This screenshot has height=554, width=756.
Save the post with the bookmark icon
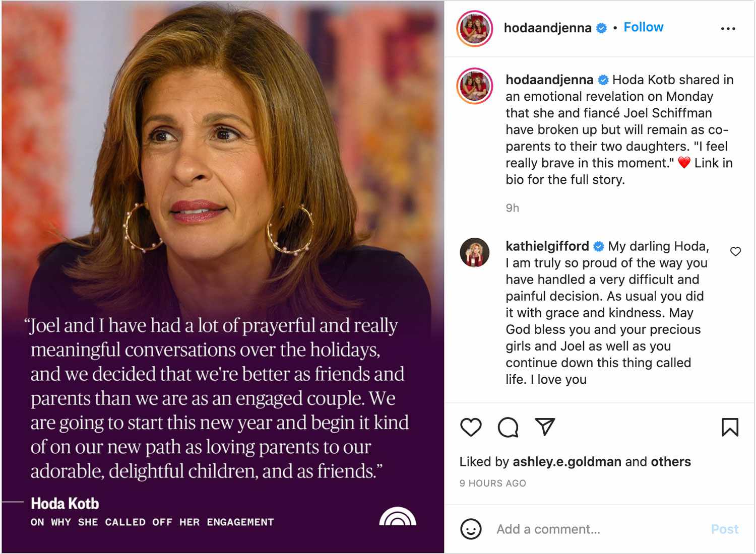point(729,427)
